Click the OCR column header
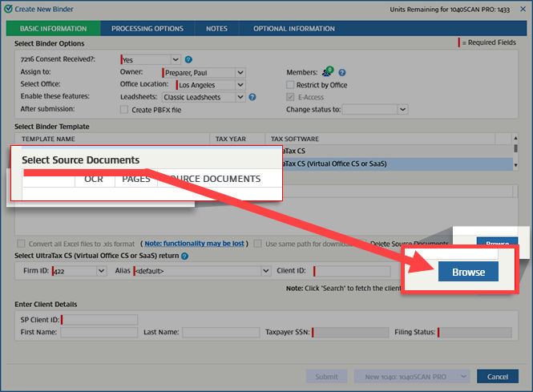This screenshot has width=533, height=392. coord(94,179)
